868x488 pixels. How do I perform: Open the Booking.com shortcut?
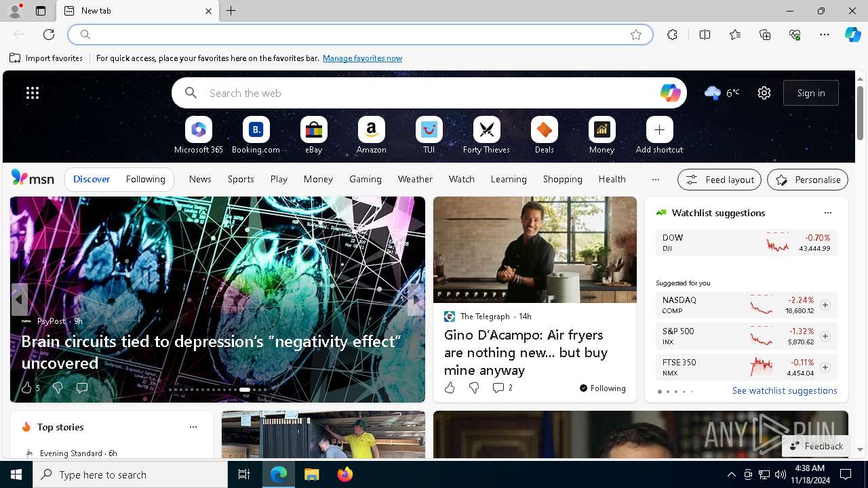pyautogui.click(x=256, y=136)
